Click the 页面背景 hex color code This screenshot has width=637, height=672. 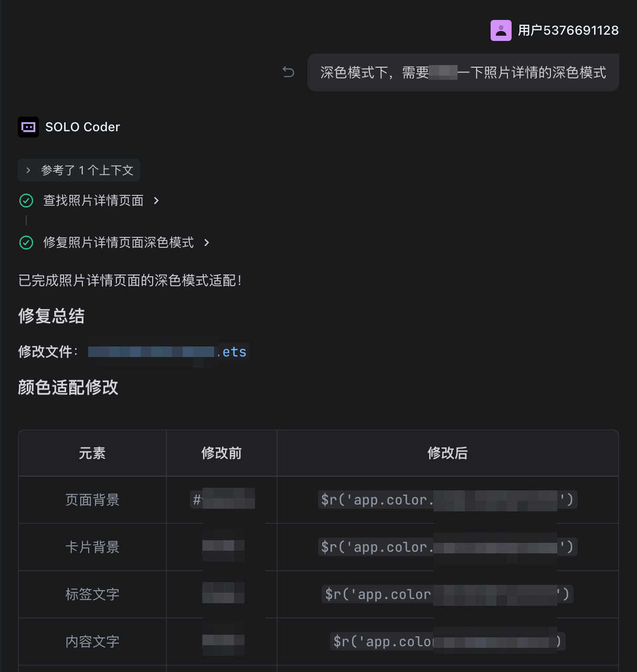click(222, 499)
